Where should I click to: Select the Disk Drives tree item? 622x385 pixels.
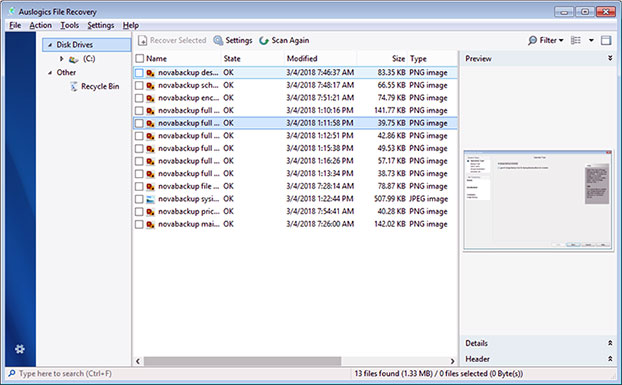pos(86,45)
